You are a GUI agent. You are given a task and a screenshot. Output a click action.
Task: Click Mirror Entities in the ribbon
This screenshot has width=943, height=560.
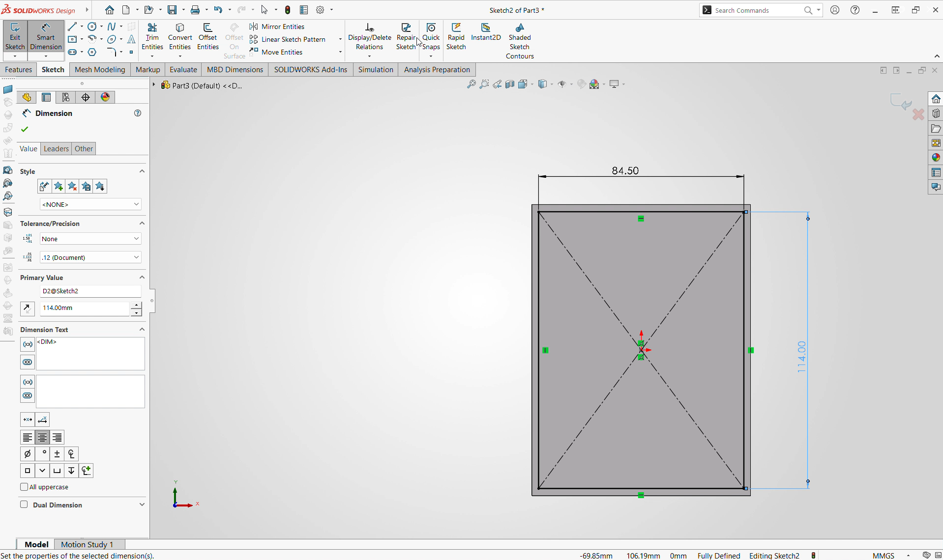pos(277,27)
